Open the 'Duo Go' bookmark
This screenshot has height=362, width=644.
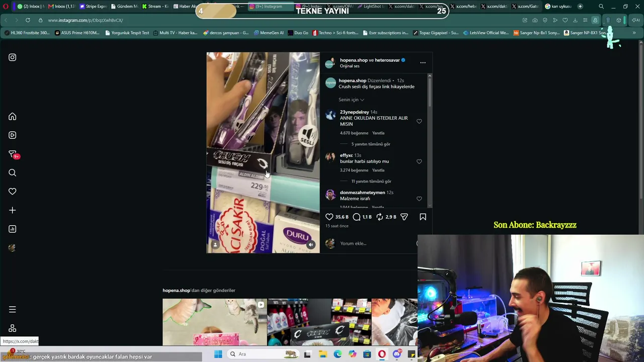(298, 33)
